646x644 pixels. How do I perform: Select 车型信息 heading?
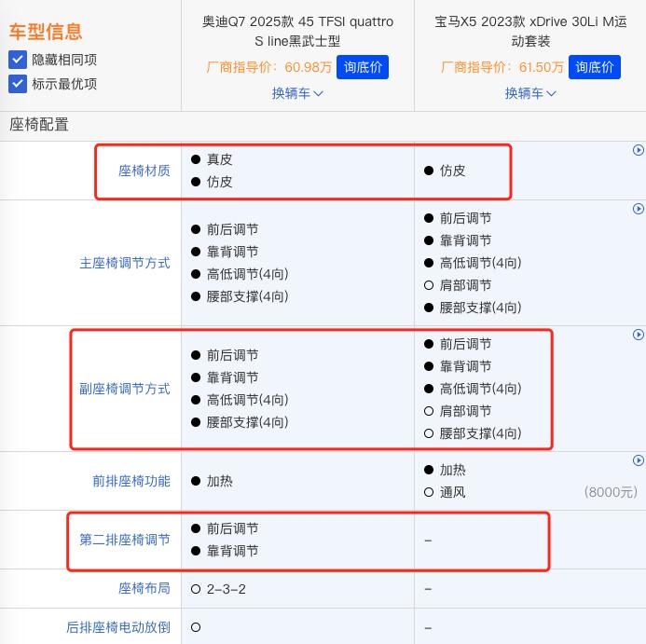(x=46, y=32)
